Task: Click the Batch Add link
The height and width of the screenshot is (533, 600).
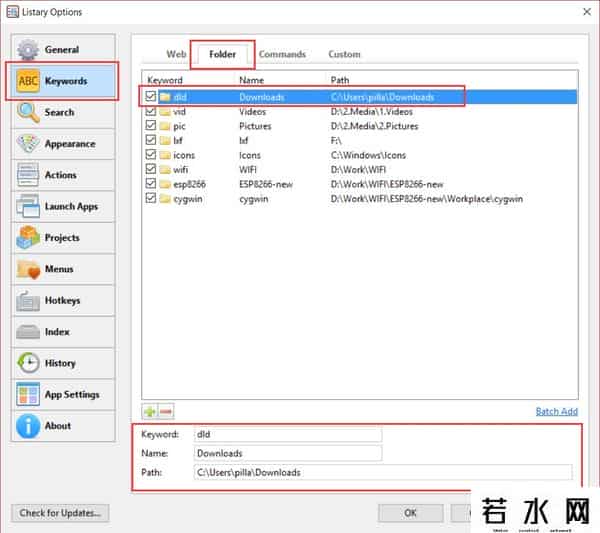Action: pos(556,411)
